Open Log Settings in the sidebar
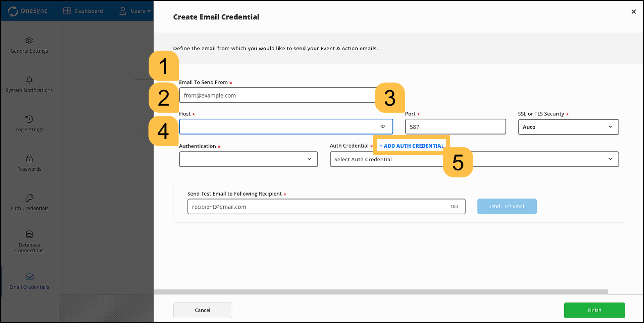This screenshot has width=644, height=323. (x=29, y=123)
